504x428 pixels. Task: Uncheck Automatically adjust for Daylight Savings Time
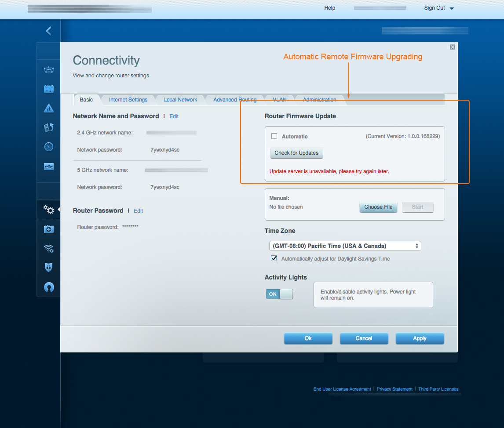point(274,258)
